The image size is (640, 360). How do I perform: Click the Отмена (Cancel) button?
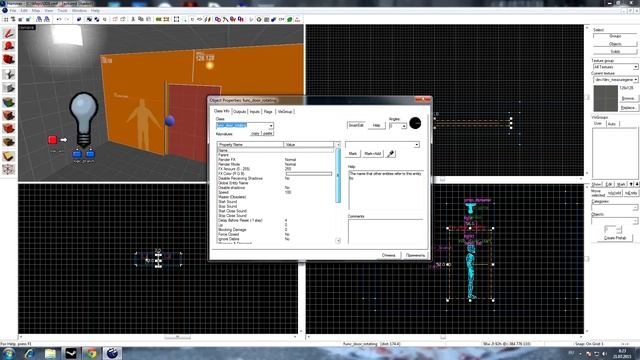[x=389, y=255]
